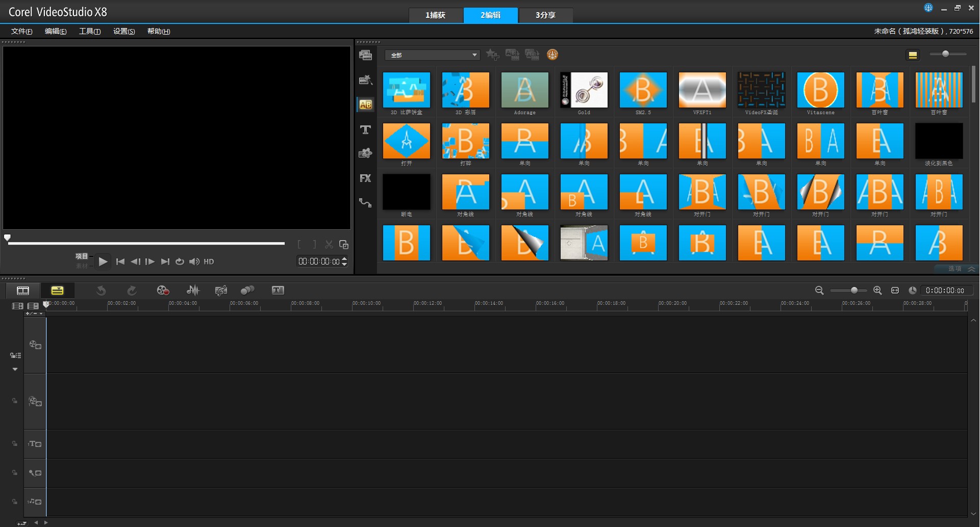
Task: Click the add to favorites star icon
Action: coord(492,55)
